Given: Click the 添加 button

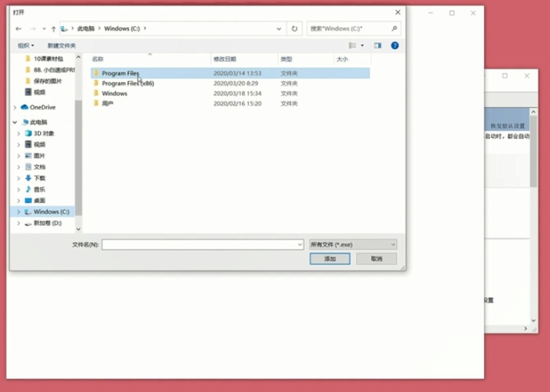Looking at the screenshot, I should point(330,259).
